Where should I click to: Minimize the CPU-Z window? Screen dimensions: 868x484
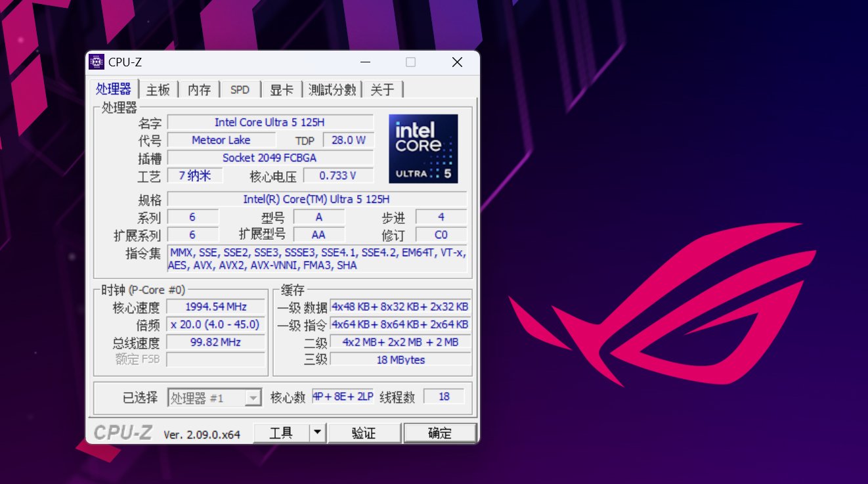pos(367,62)
